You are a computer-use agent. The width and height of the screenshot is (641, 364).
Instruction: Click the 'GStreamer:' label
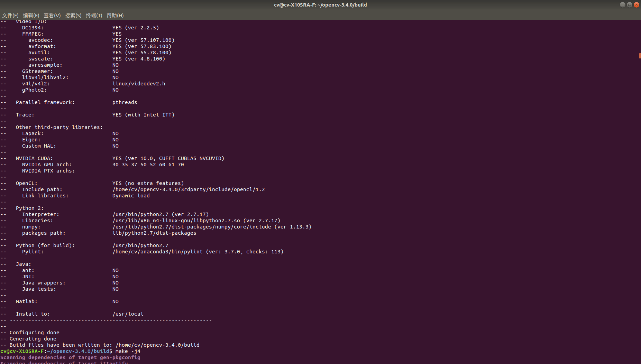click(38, 71)
